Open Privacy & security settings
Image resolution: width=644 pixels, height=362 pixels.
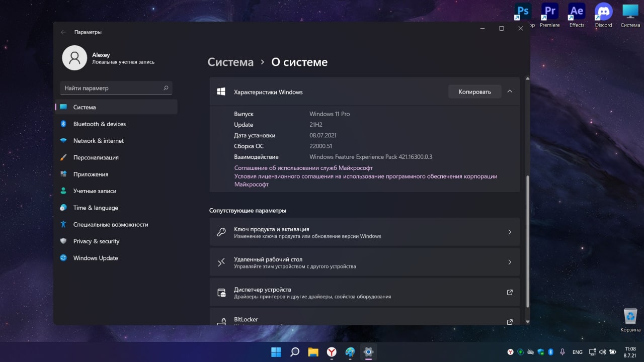[x=116, y=241]
